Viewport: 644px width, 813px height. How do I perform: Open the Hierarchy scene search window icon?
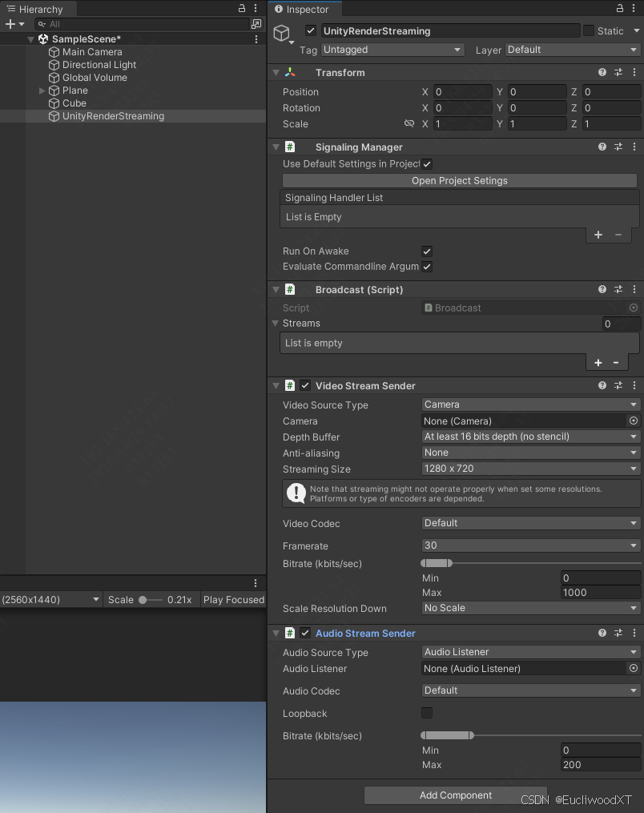click(256, 24)
